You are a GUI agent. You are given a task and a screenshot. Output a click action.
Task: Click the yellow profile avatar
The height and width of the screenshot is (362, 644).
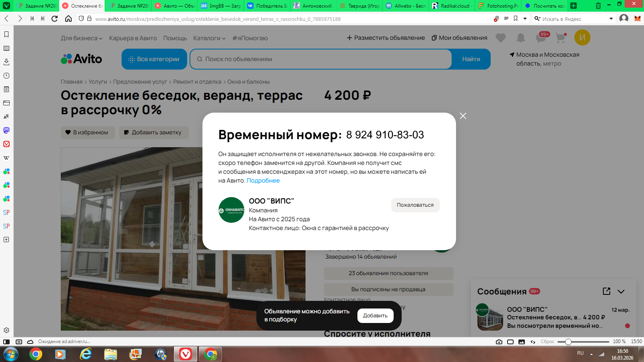(582, 37)
